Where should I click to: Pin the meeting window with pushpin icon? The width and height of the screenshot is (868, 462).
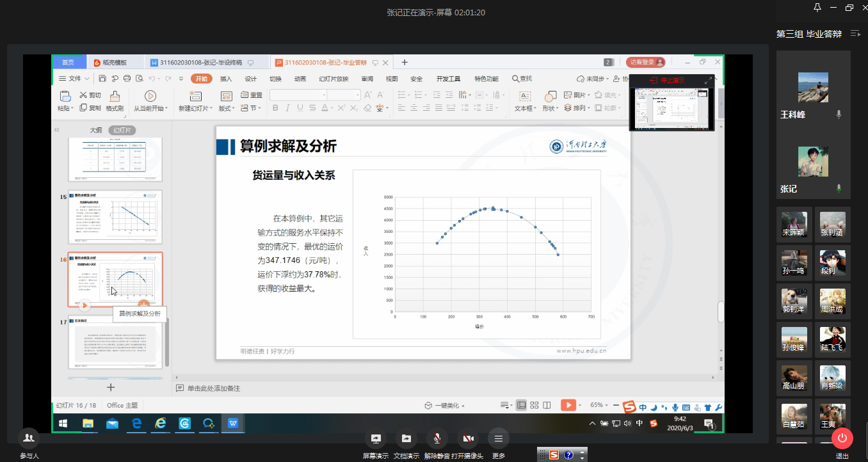coord(817,8)
